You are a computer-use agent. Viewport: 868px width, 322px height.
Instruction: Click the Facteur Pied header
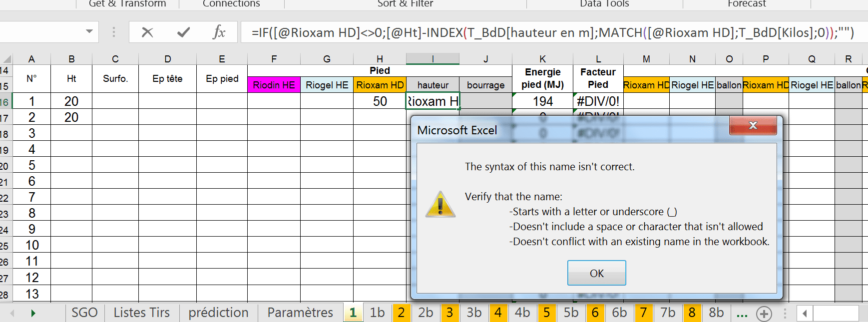[x=598, y=78]
